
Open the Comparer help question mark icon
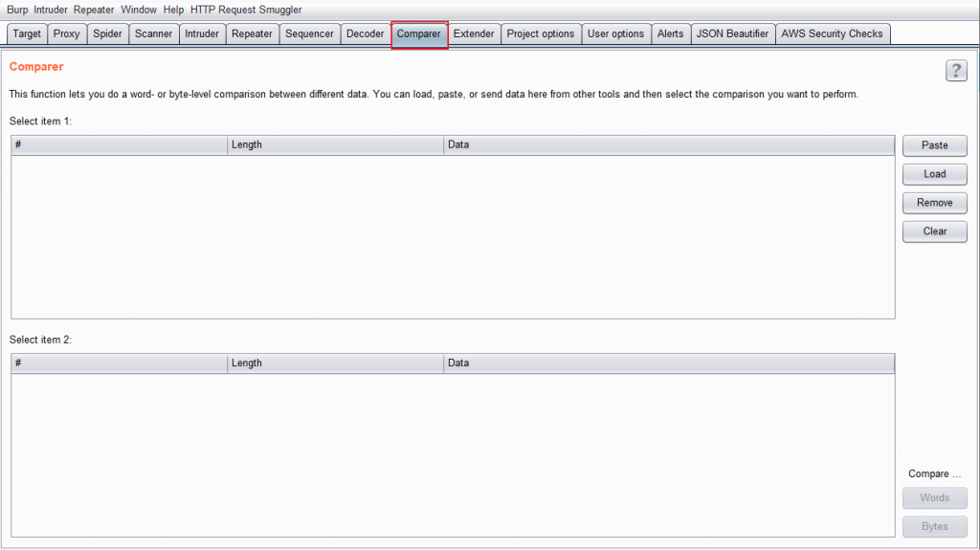tap(956, 71)
